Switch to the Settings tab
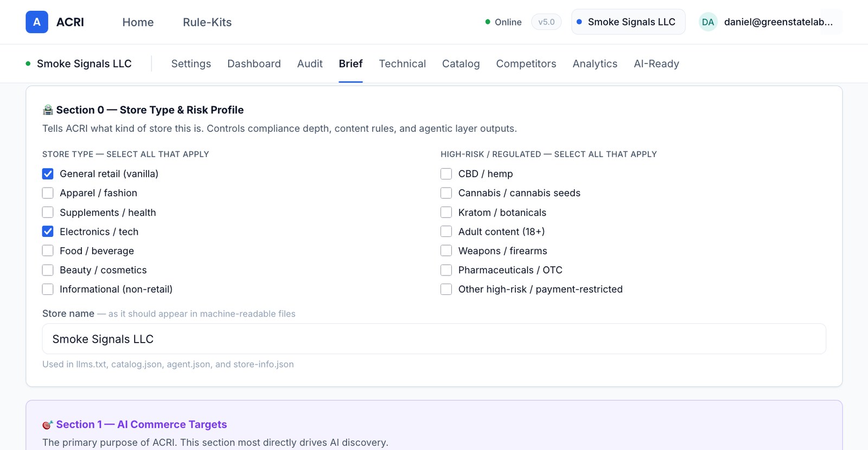This screenshot has height=450, width=868. (x=191, y=64)
